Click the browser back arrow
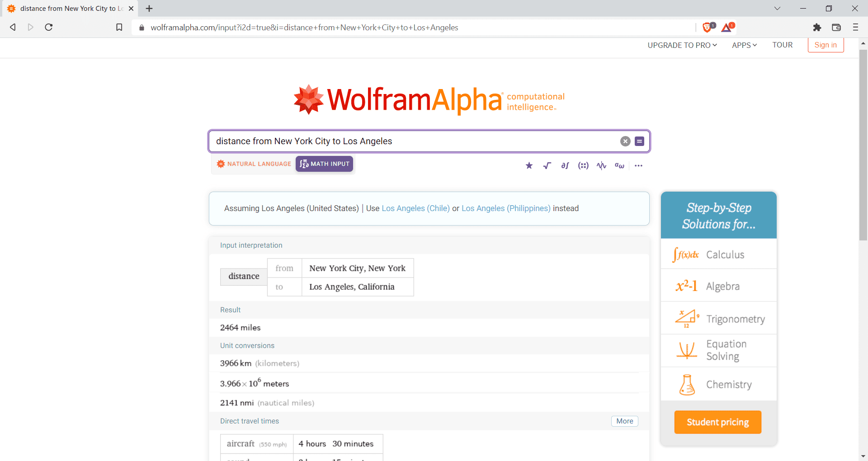Image resolution: width=868 pixels, height=461 pixels. coord(13,27)
